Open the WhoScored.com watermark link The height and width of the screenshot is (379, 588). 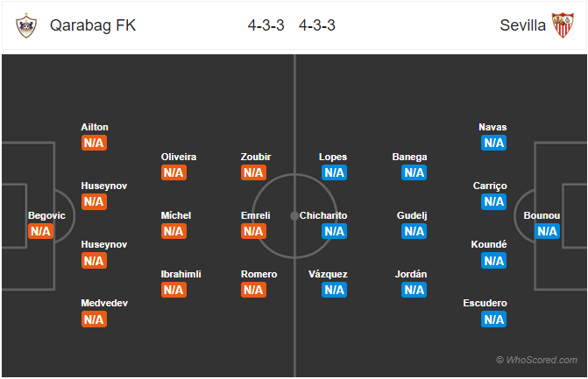[x=536, y=360]
